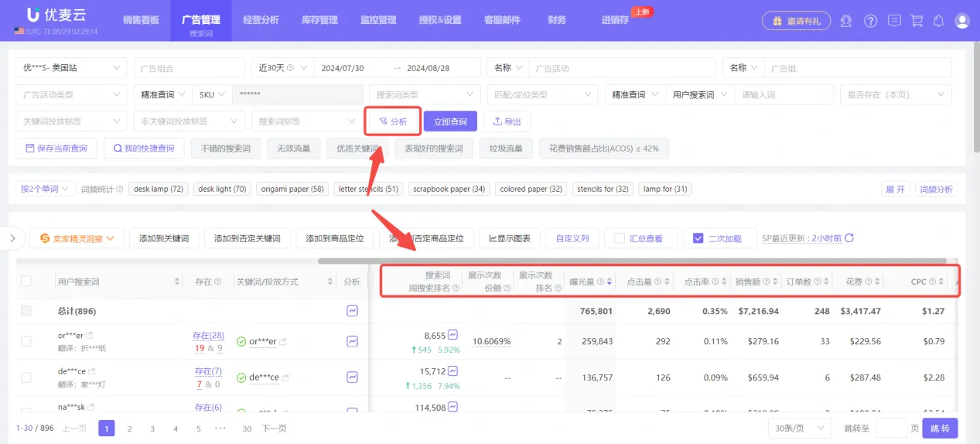Tick the checkbox for de***ce row
The height and width of the screenshot is (444, 980).
[26, 377]
